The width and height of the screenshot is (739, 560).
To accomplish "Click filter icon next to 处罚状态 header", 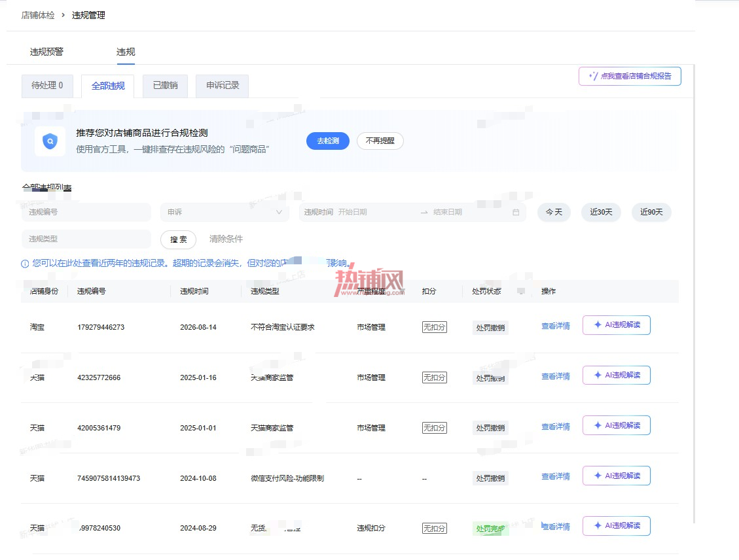I will pos(521,291).
